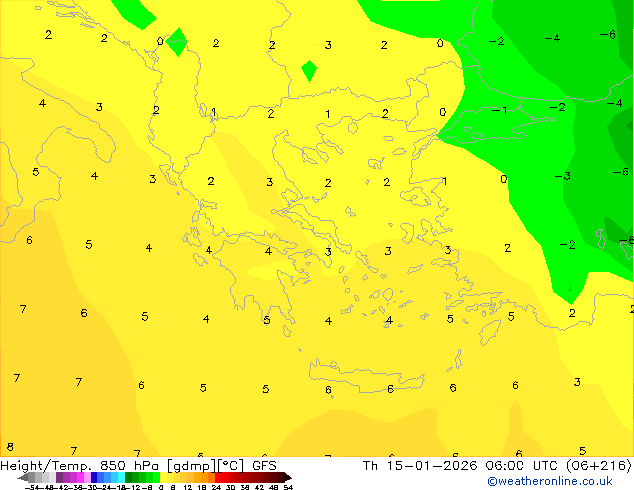634x490 pixels.
Task: Select the dark blue swatch above the -30 label
Action: tap(94, 477)
